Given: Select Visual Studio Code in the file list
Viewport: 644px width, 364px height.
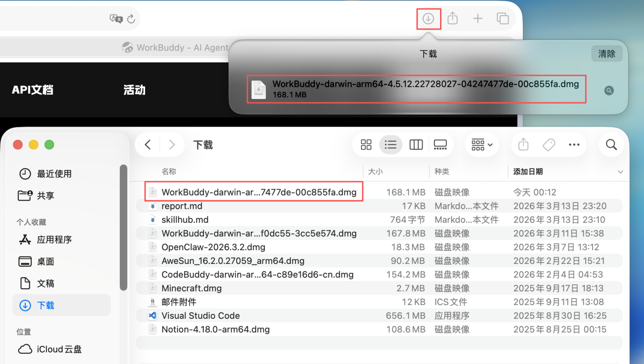Looking at the screenshot, I should 200,316.
